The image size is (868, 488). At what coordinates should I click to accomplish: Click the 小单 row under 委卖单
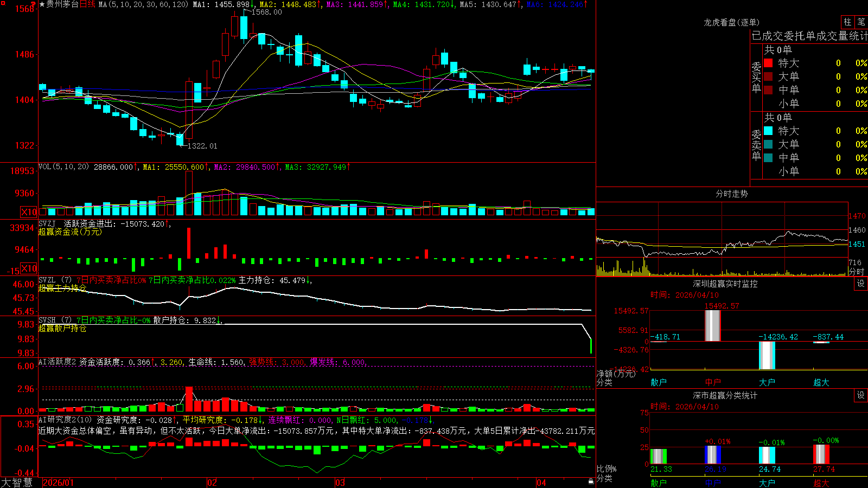point(815,171)
